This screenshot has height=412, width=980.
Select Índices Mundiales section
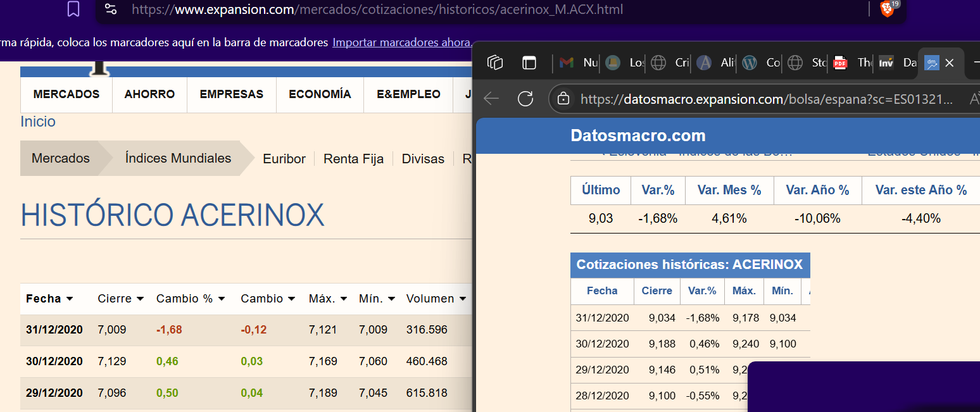[x=178, y=158]
